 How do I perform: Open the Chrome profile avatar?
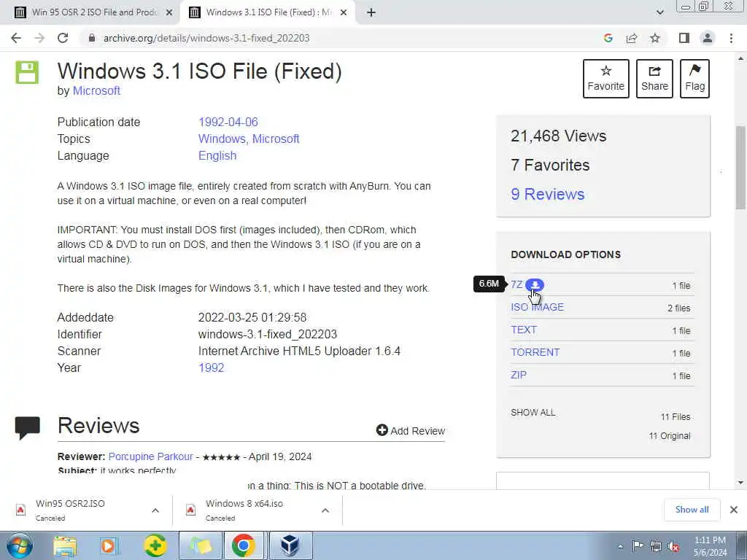pos(708,38)
